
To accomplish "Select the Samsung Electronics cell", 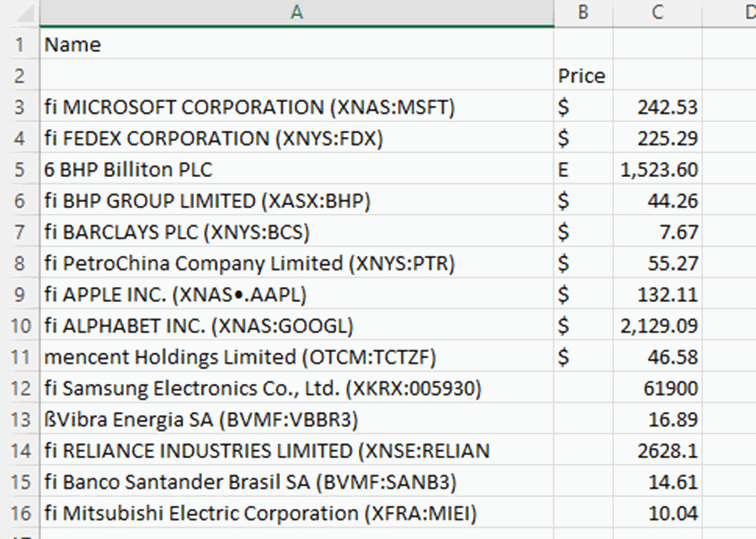I will click(x=296, y=387).
